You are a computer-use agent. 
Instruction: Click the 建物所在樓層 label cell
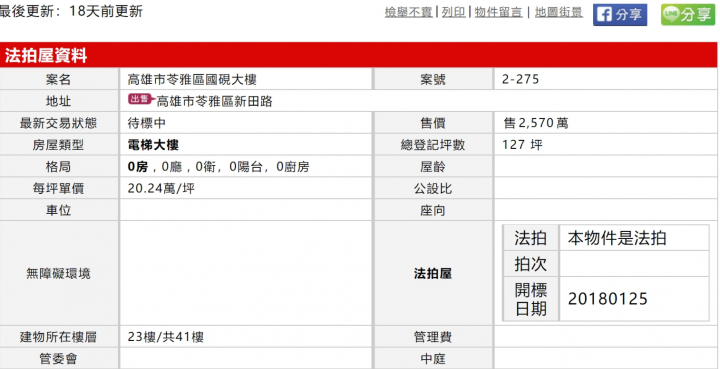tap(59, 337)
